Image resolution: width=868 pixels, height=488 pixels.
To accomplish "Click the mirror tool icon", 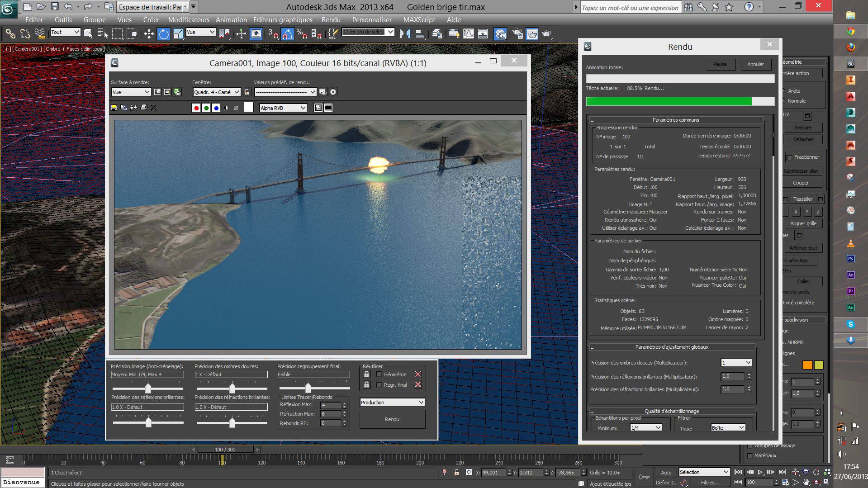I will (x=405, y=34).
